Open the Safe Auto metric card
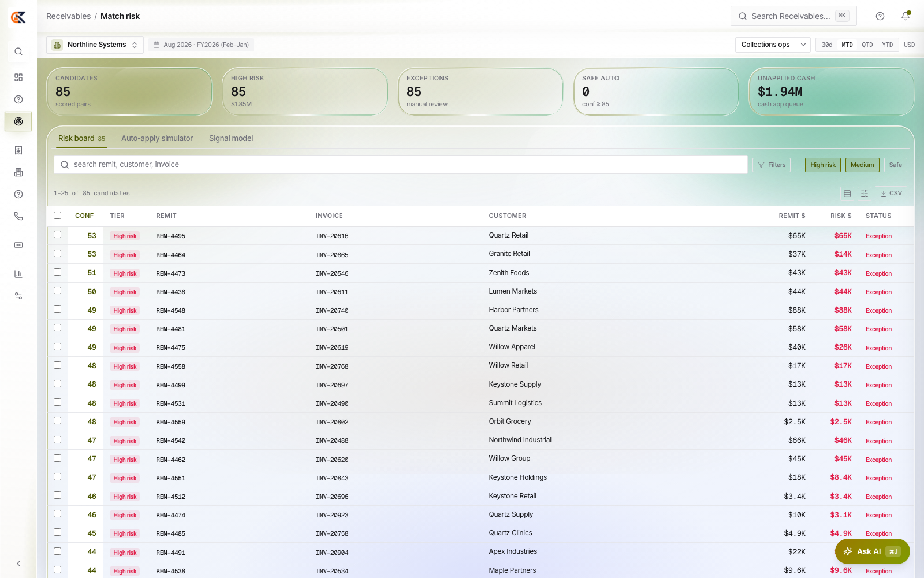Viewport: 924px width, 578px height. (656, 92)
